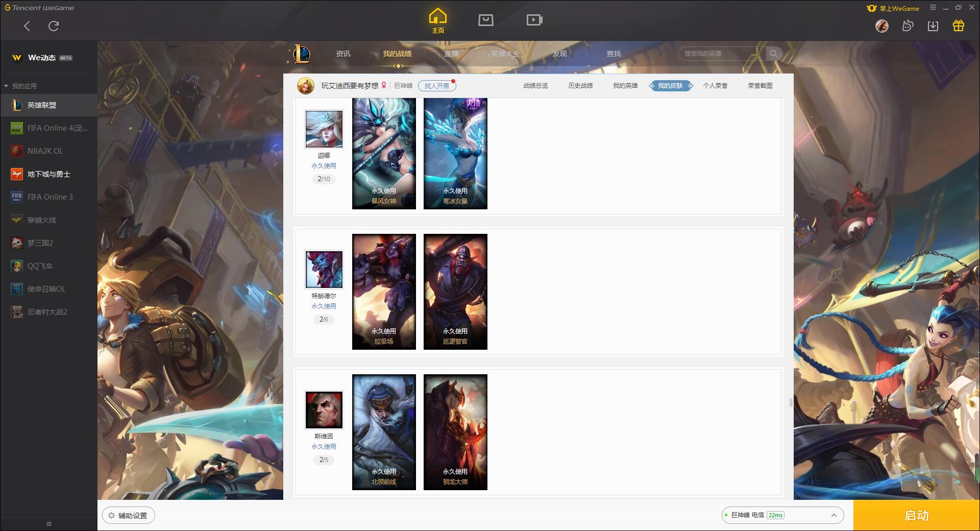Click the 迦娜 champion portrait
This screenshot has height=531, width=980.
click(324, 129)
